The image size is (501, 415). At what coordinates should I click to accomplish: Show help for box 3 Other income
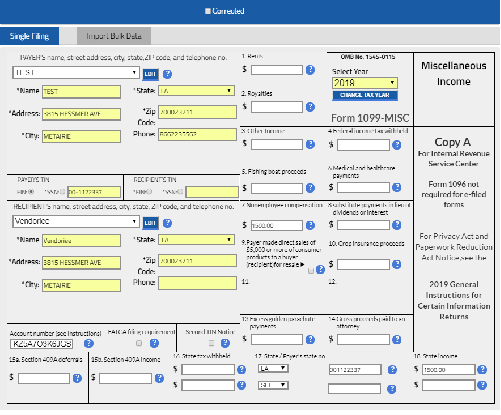point(310,144)
